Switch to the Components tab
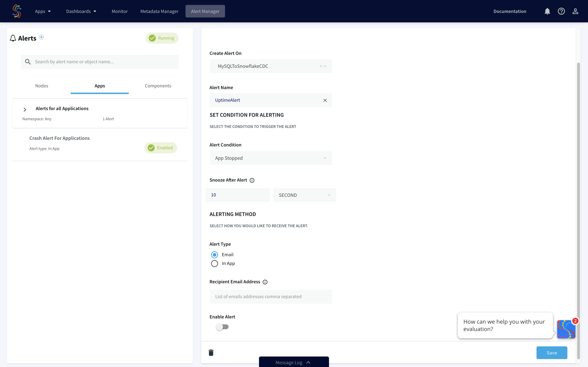The width and height of the screenshot is (588, 367). 158,85
